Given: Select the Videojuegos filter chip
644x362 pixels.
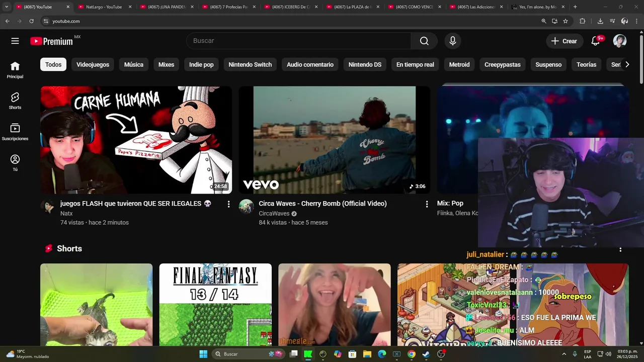Looking at the screenshot, I should (x=93, y=64).
